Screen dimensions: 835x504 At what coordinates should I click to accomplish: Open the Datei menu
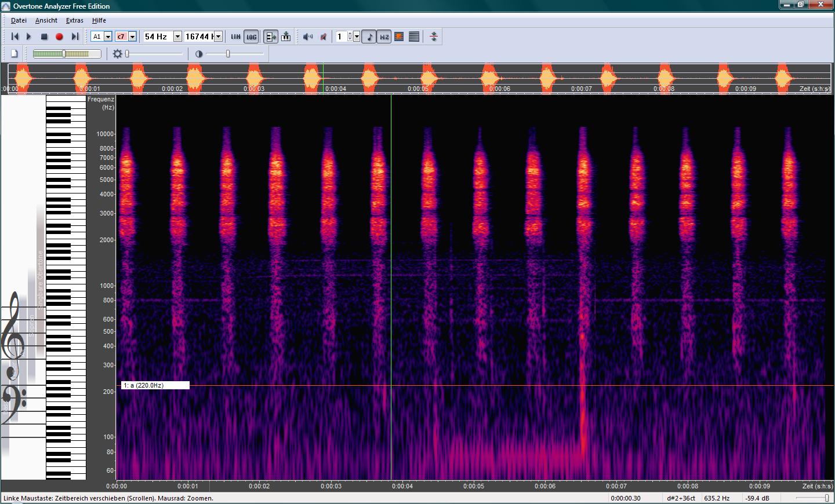[x=19, y=20]
